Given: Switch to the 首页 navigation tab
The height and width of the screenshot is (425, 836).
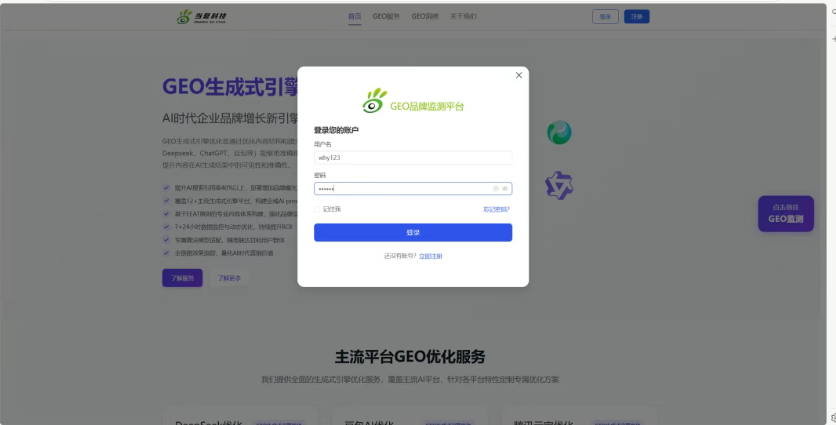Looking at the screenshot, I should [354, 16].
